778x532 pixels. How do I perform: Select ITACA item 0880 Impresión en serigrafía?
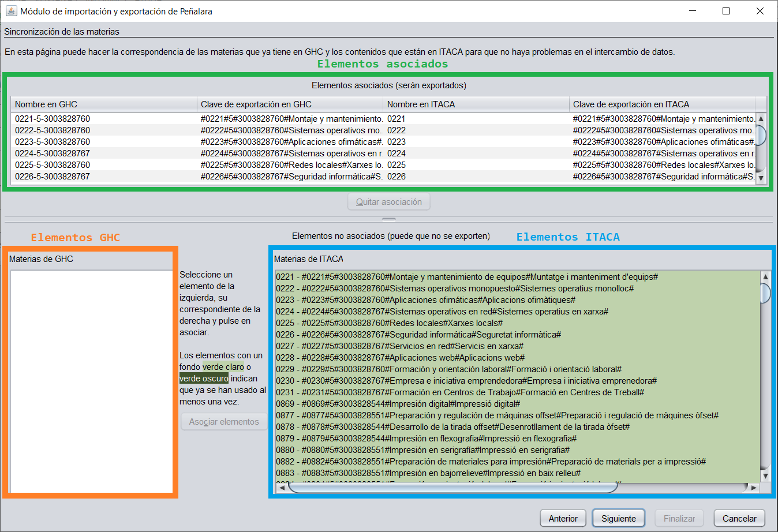pyautogui.click(x=518, y=450)
